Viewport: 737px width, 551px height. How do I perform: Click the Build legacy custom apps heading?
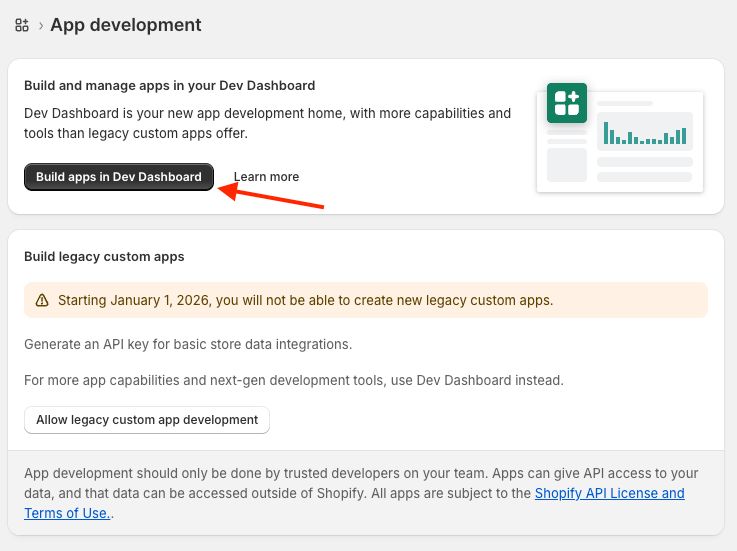(104, 257)
